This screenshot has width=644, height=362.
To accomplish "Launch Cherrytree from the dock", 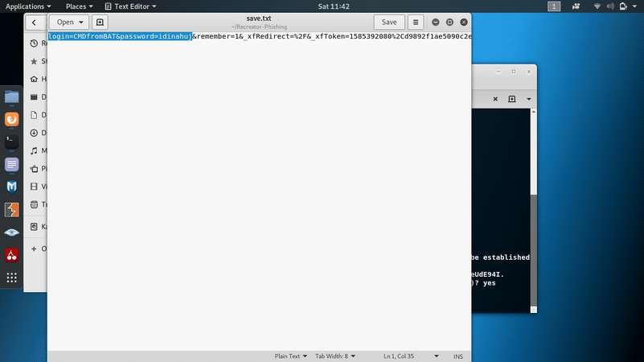I will 11,255.
